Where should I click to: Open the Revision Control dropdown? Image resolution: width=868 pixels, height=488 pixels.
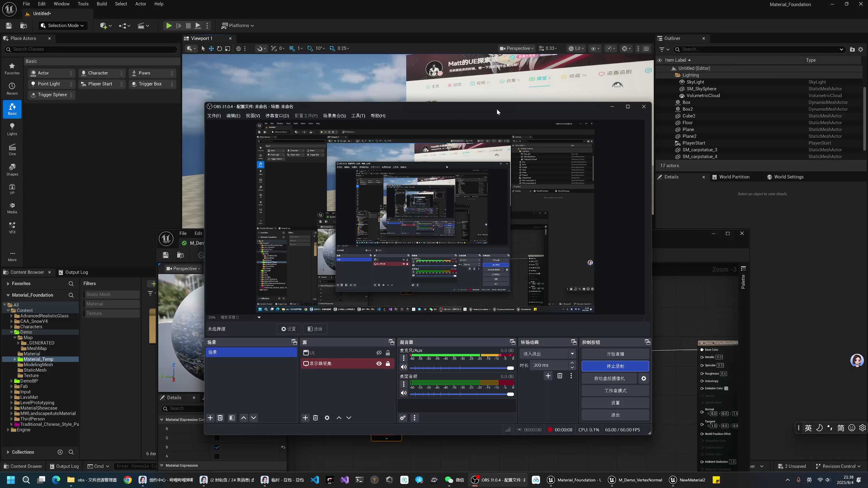coord(838,466)
